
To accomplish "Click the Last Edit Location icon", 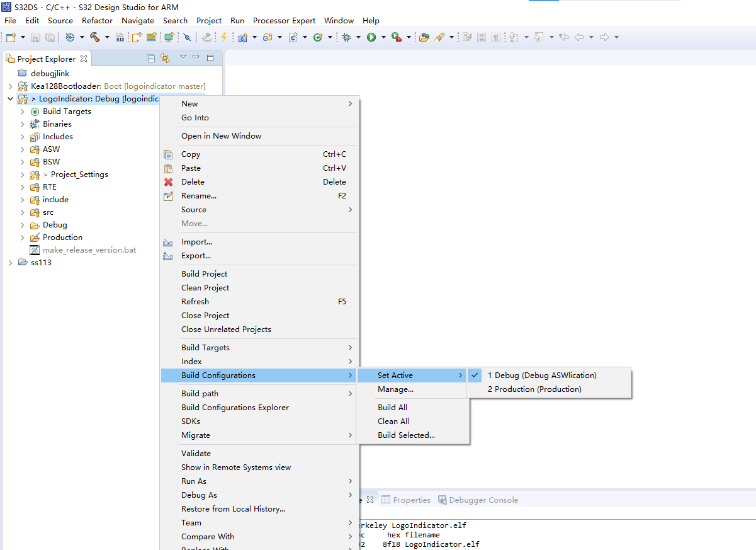I will pos(563,37).
